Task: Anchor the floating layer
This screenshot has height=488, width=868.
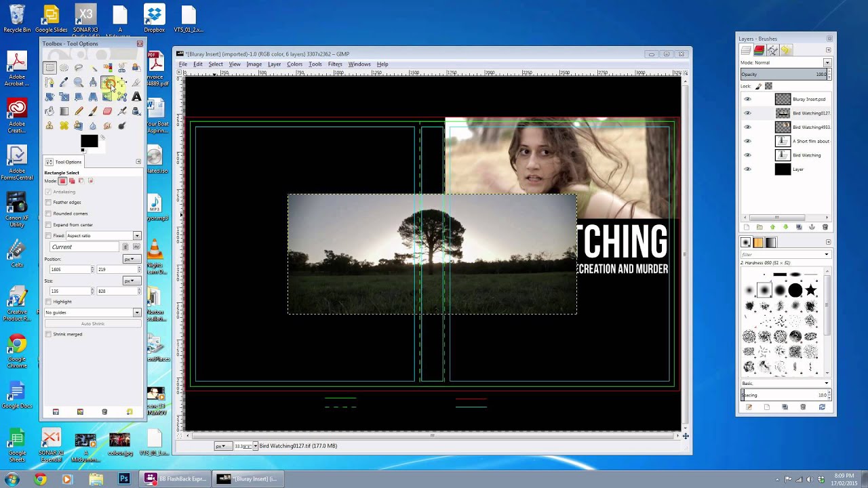Action: [x=812, y=227]
